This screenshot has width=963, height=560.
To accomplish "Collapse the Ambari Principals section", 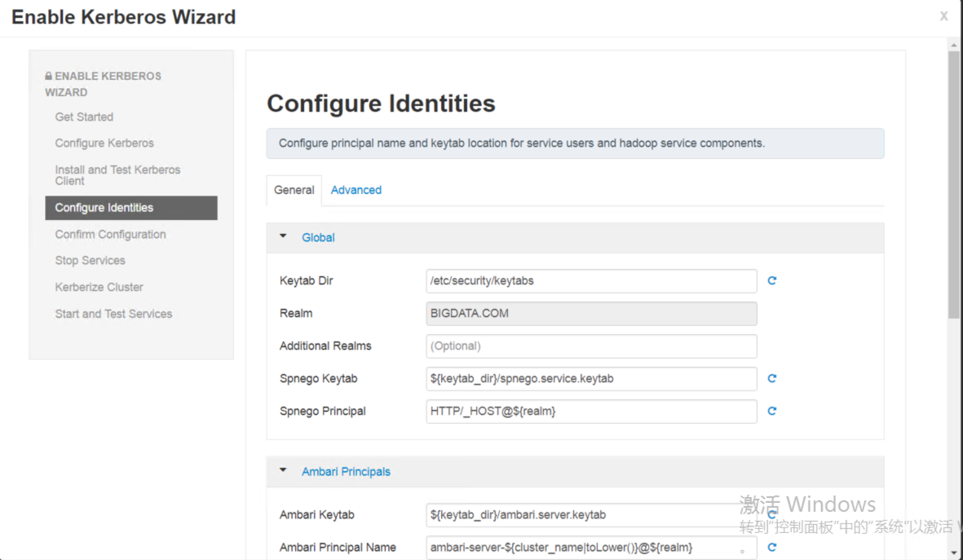I will [282, 471].
